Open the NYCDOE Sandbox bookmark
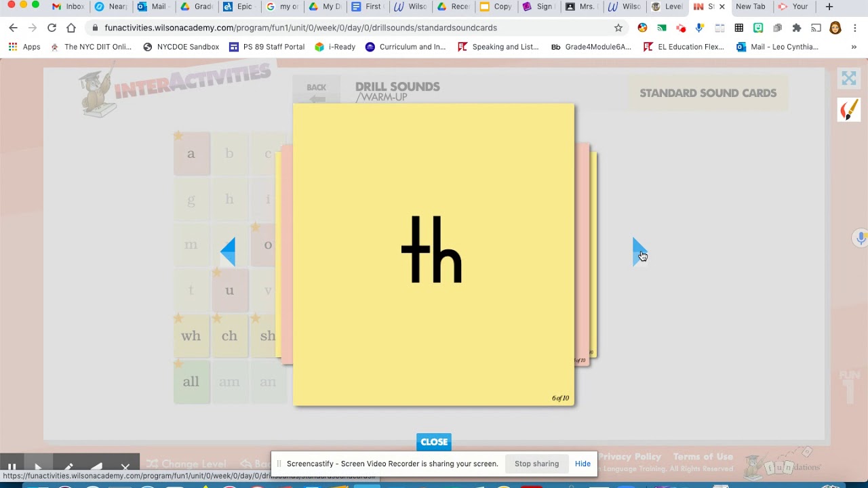This screenshot has height=488, width=868. tap(181, 47)
